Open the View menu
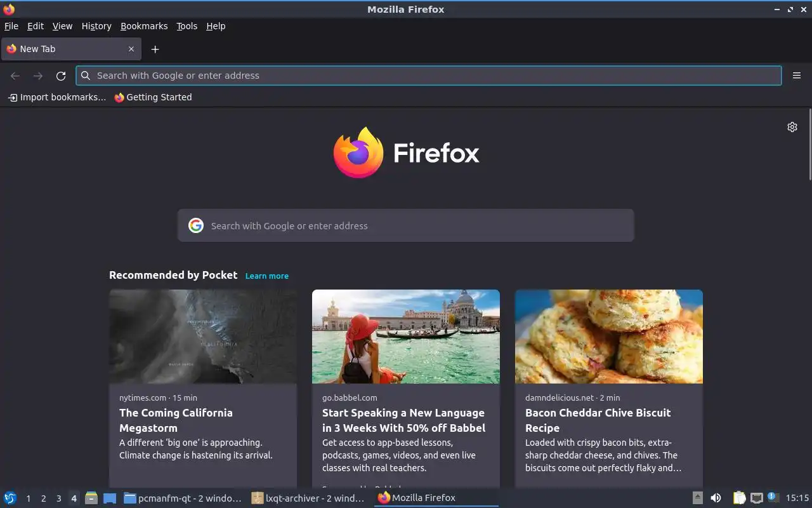This screenshot has width=812, height=508. (x=62, y=26)
